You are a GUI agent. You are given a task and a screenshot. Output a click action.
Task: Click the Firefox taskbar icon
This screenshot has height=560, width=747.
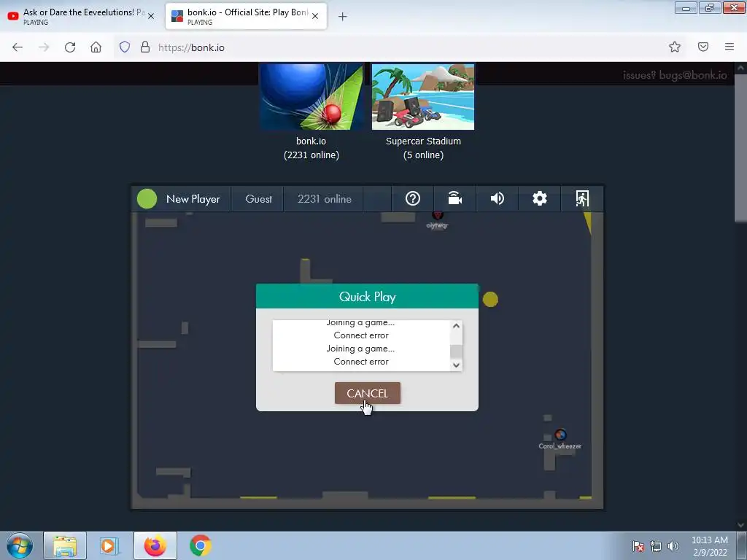click(x=155, y=545)
